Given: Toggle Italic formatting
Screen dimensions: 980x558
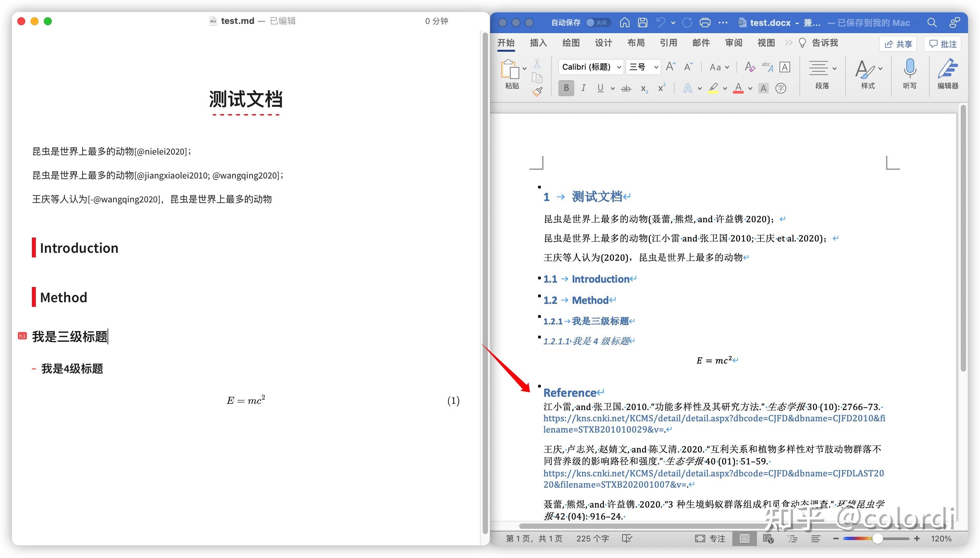Looking at the screenshot, I should coord(583,88).
